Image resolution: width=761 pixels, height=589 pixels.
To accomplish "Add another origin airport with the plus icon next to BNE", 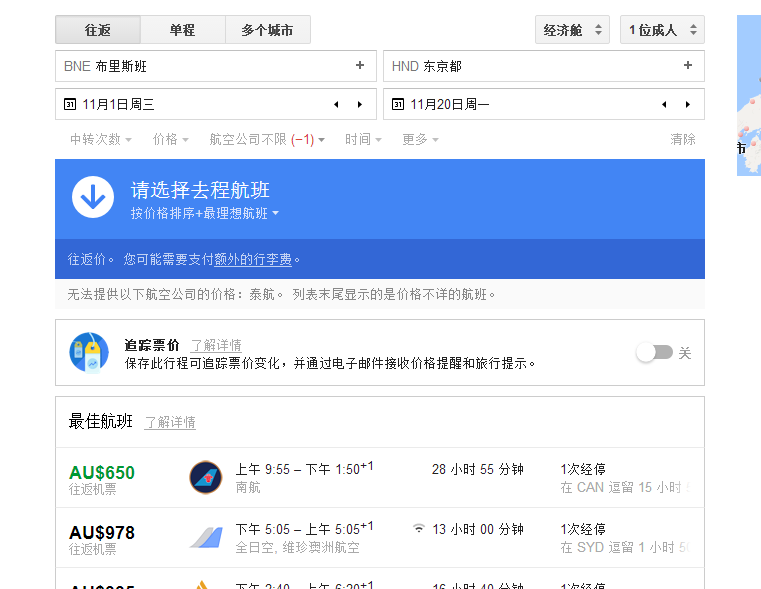I will click(360, 65).
